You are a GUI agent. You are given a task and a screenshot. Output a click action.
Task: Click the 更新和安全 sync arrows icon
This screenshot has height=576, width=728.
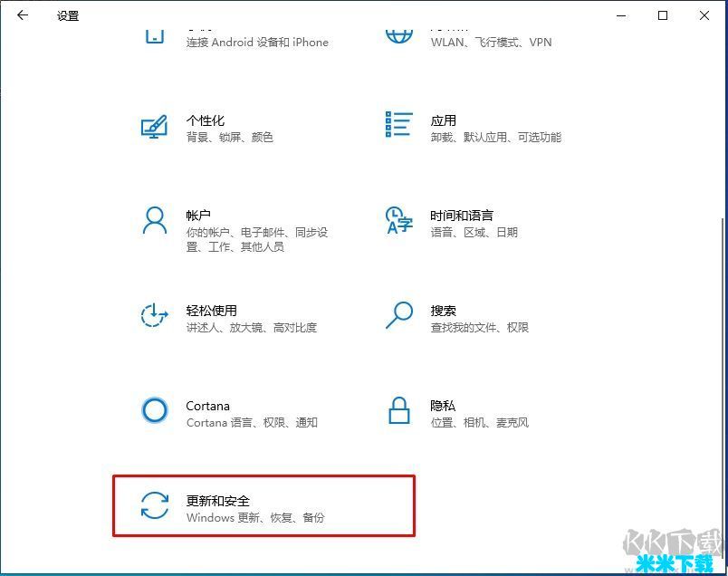tap(155, 505)
